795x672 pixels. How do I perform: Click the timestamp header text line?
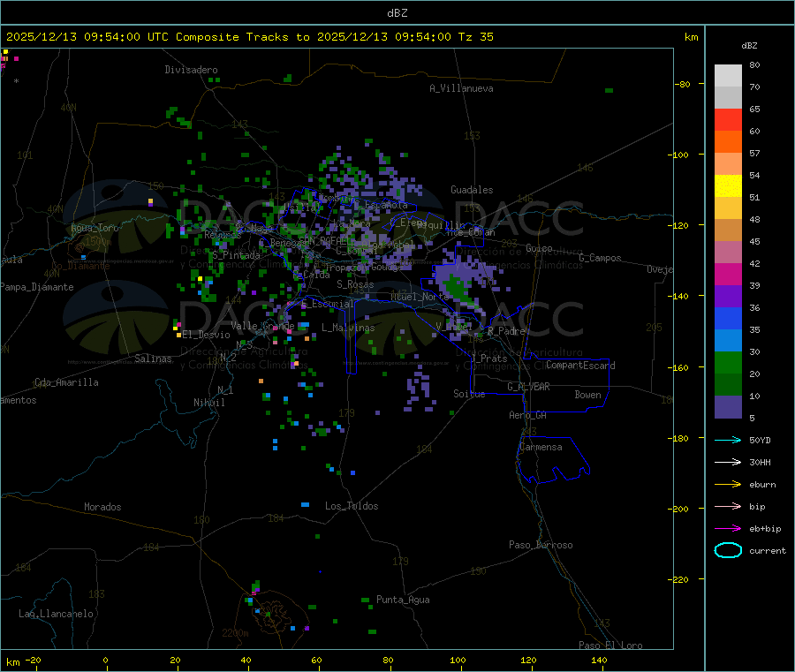pyautogui.click(x=249, y=37)
